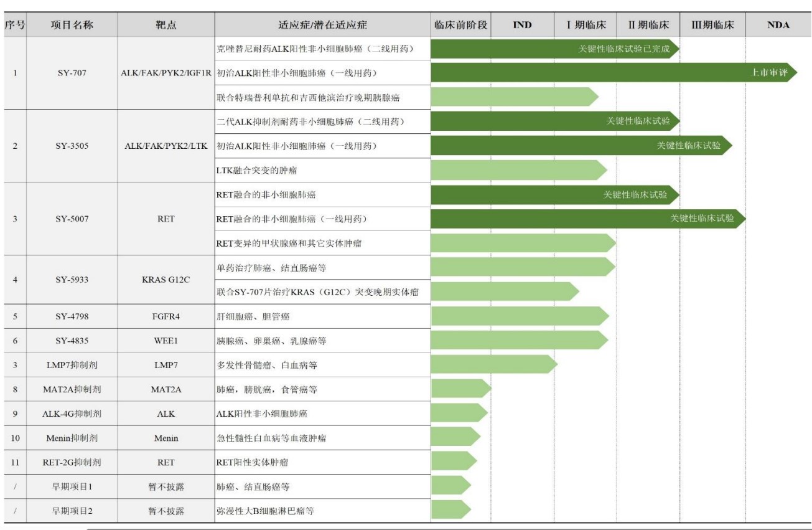Click the FGFR4 target cell
Viewport: 812px width, 530px height.
pos(166,316)
